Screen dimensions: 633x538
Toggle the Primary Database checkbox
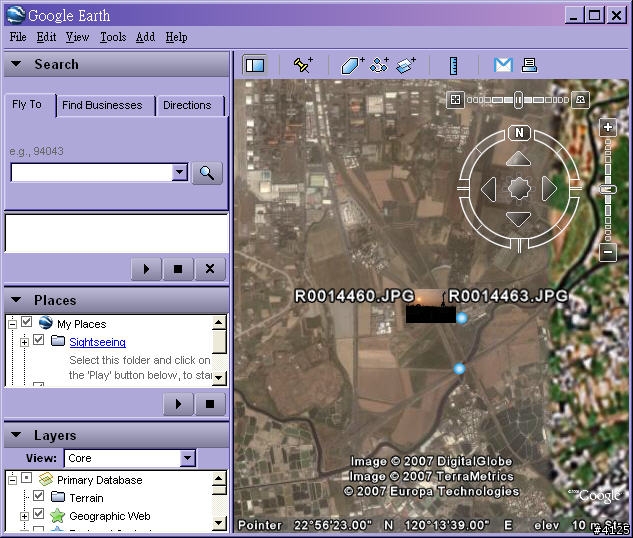[x=27, y=478]
